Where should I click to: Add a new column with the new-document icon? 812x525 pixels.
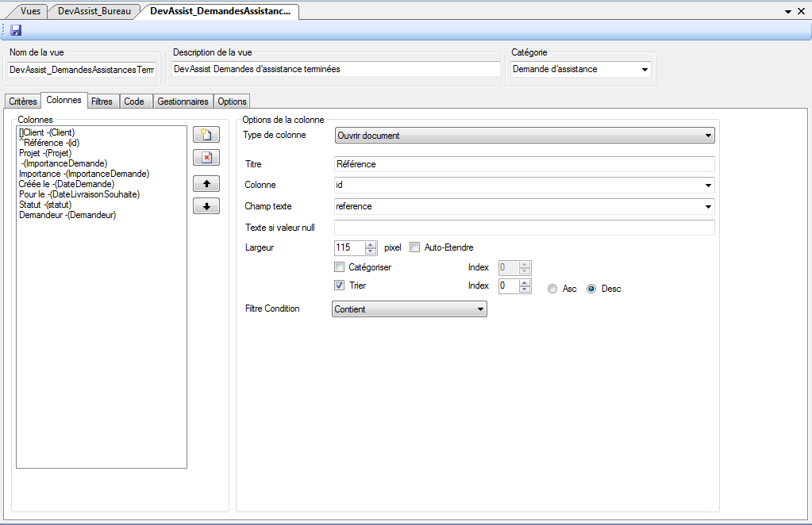206,134
